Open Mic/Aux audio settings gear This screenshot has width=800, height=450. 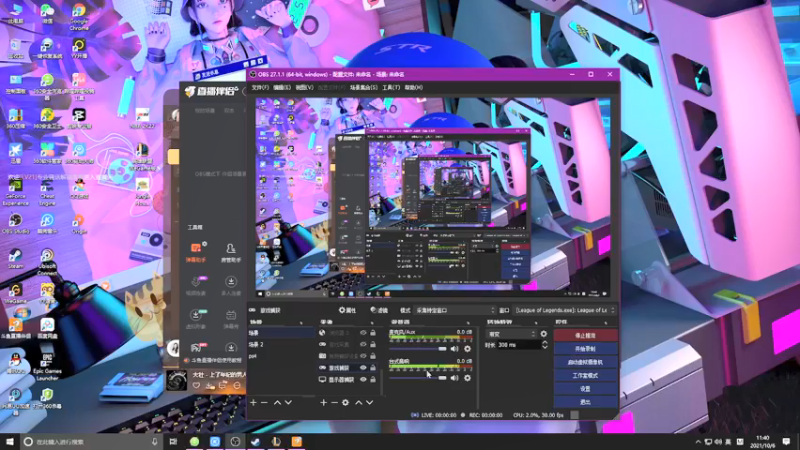point(467,349)
